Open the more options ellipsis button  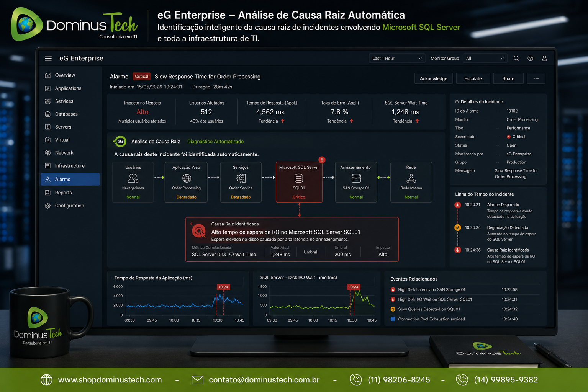click(x=536, y=78)
